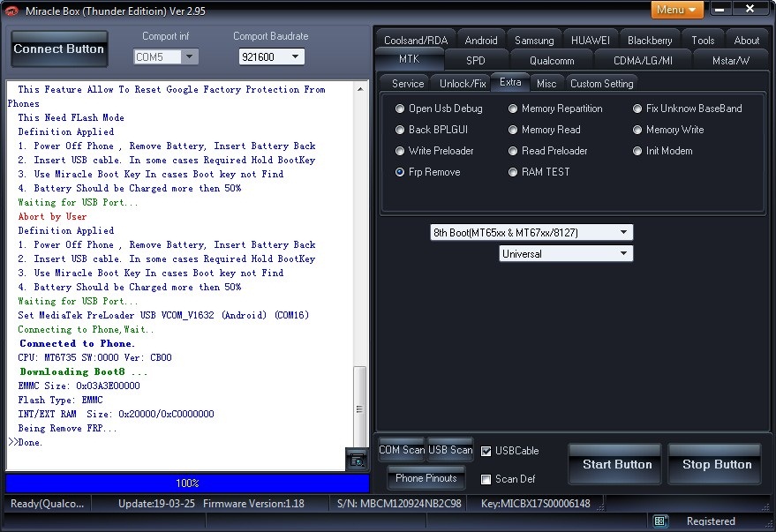
Task: Open the CDMA/LG/MI tab
Action: click(x=643, y=60)
